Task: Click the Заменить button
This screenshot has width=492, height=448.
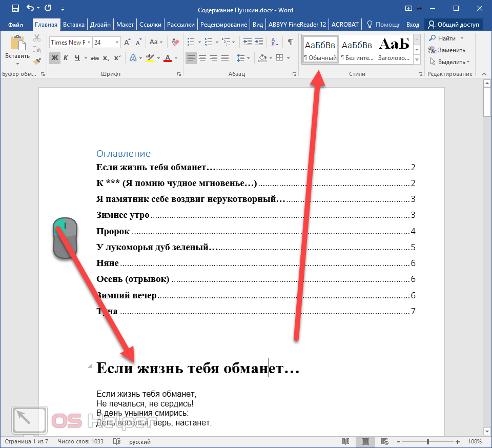Action: [447, 50]
